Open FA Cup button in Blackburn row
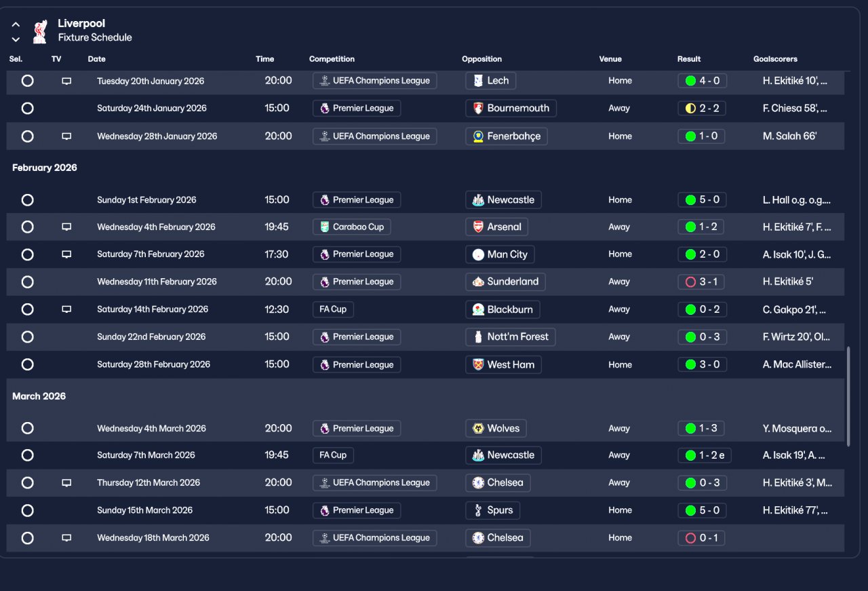Image resolution: width=868 pixels, height=591 pixels. click(x=333, y=309)
